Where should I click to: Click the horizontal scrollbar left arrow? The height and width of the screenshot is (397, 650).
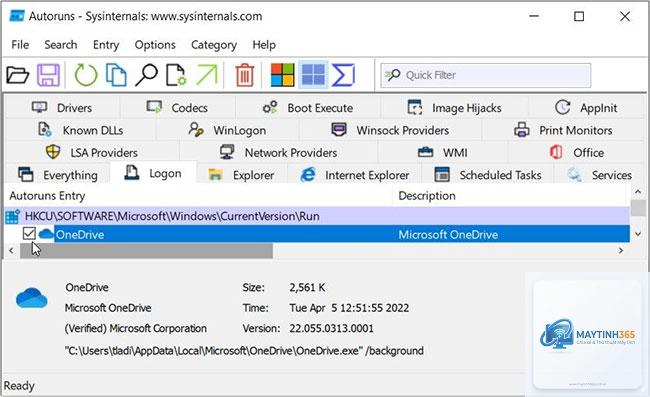(x=11, y=250)
